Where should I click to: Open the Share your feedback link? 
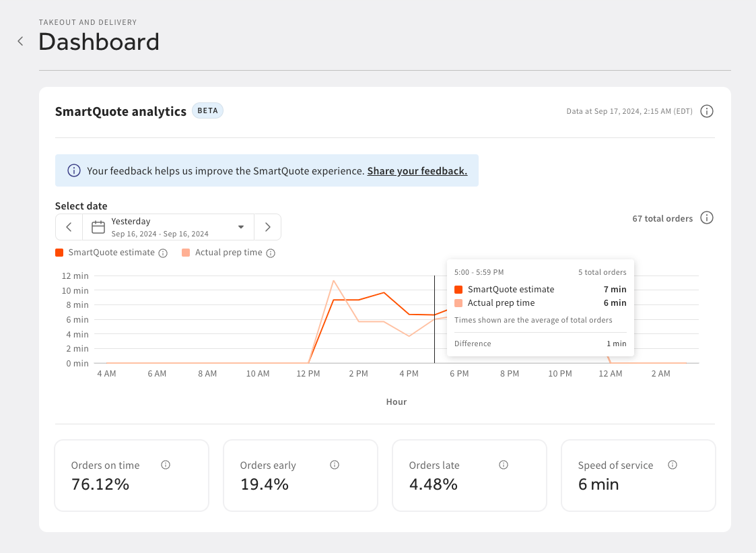(417, 171)
